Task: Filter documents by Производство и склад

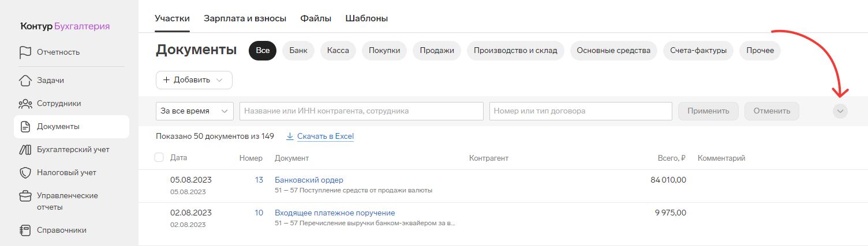Action: (x=515, y=50)
